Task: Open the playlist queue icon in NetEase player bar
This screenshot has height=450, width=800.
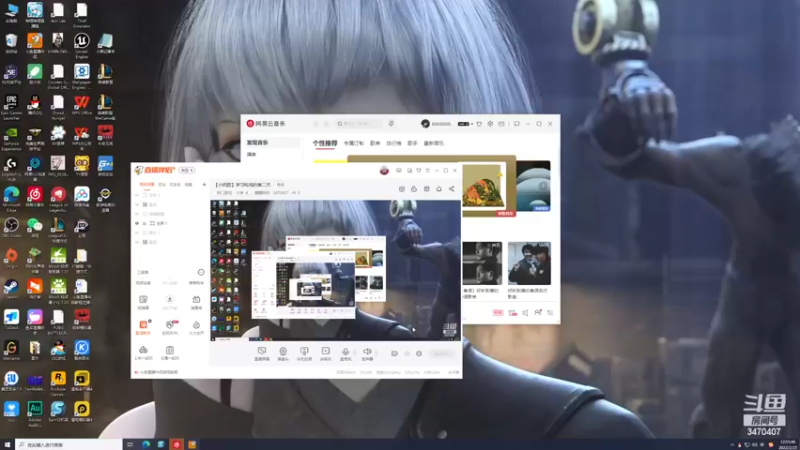Action: 550,313
